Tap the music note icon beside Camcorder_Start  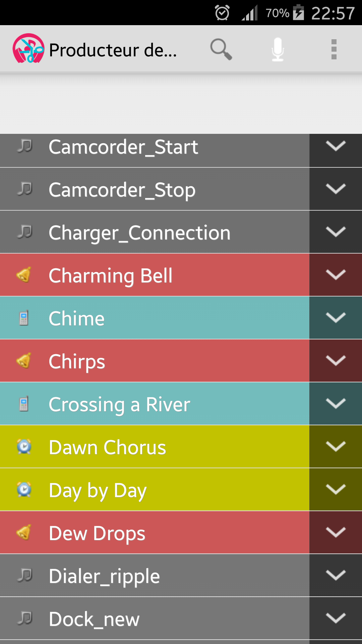click(x=25, y=146)
